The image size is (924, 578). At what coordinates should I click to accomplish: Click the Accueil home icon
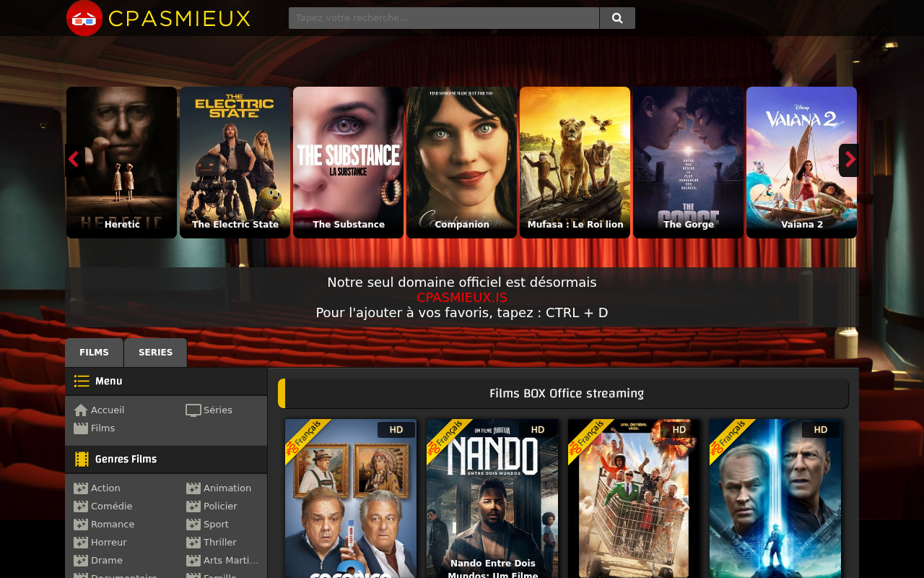pos(81,410)
